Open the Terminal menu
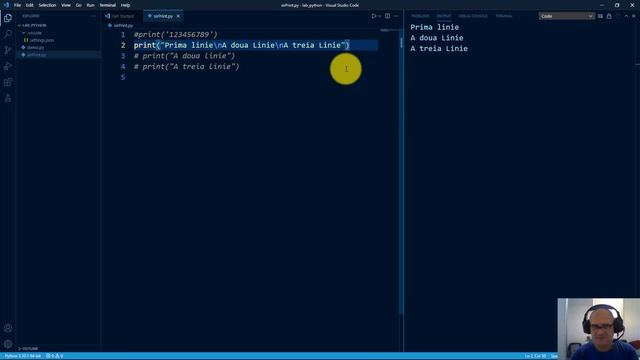640x360 pixels. click(x=107, y=5)
